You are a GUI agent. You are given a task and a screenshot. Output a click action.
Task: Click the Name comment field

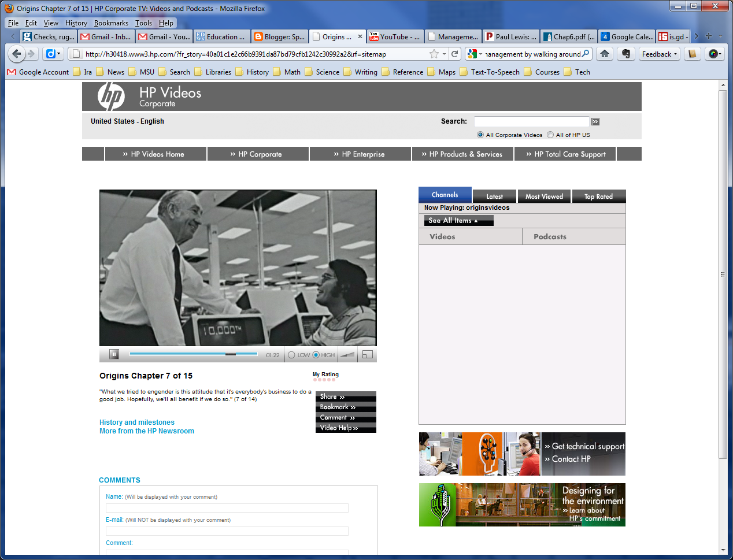[x=227, y=508]
